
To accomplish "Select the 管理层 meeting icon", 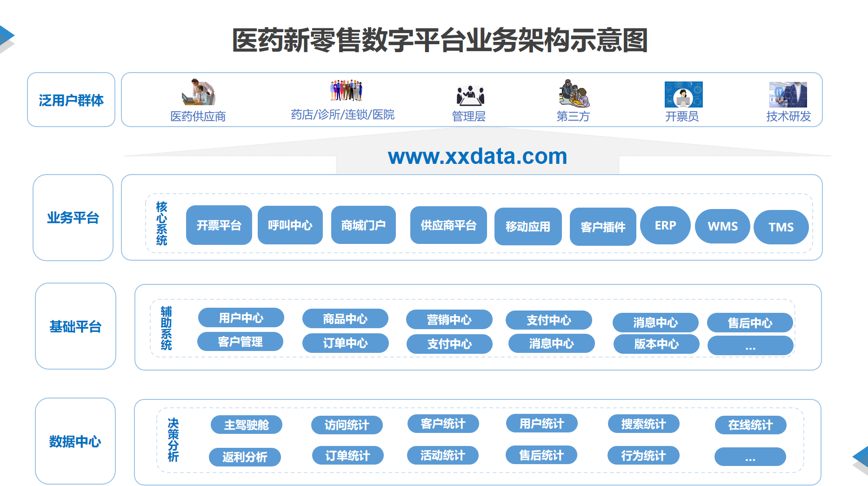I will 470,95.
